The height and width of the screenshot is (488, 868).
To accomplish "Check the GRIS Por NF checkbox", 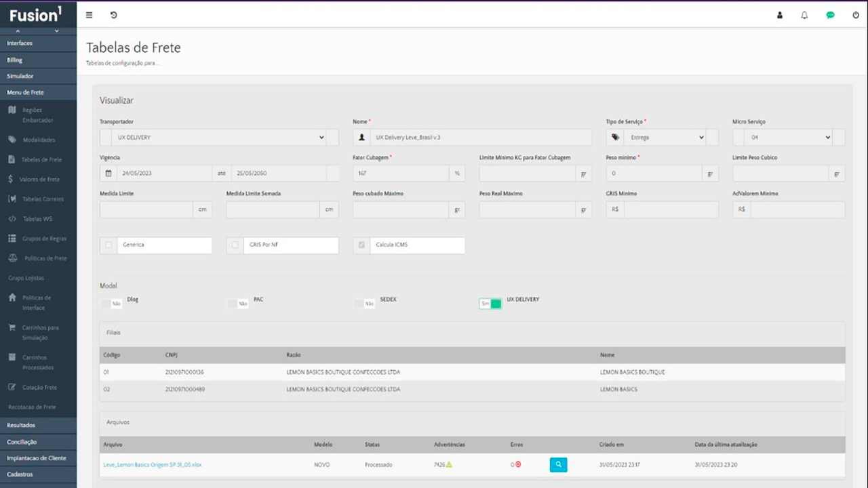I will 235,245.
